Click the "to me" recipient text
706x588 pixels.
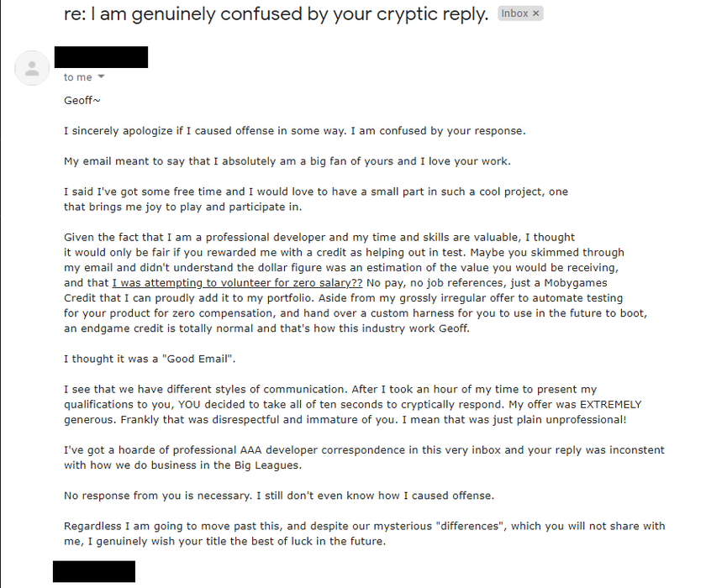coord(78,77)
